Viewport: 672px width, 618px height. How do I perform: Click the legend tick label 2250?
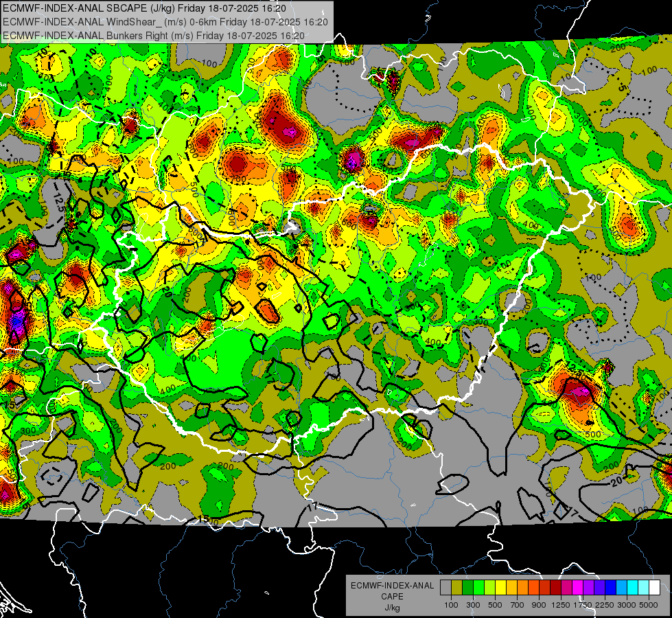605,605
